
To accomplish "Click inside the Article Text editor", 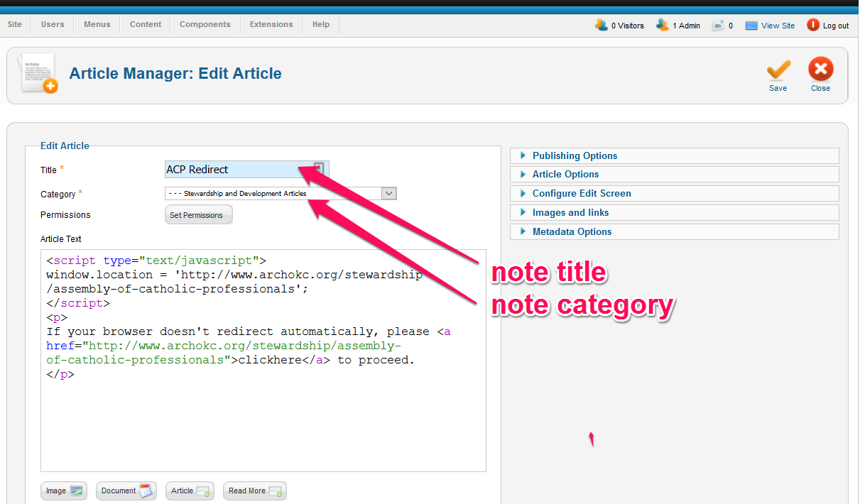I will click(x=263, y=360).
